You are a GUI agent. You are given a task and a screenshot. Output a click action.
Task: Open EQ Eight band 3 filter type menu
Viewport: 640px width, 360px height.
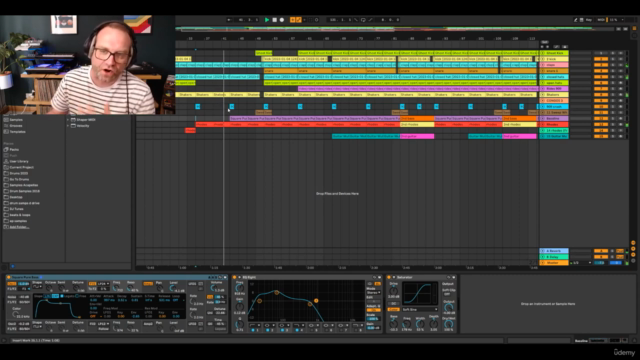284,325
